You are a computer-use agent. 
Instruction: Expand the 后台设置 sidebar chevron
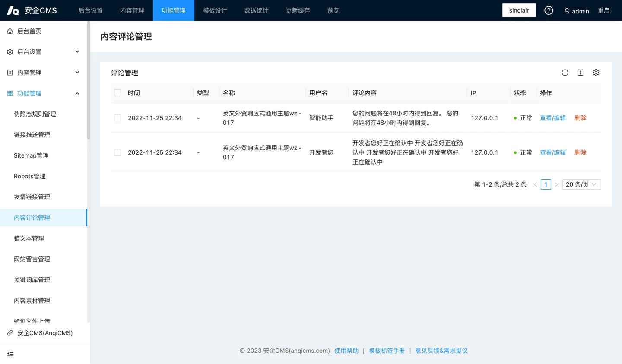77,52
